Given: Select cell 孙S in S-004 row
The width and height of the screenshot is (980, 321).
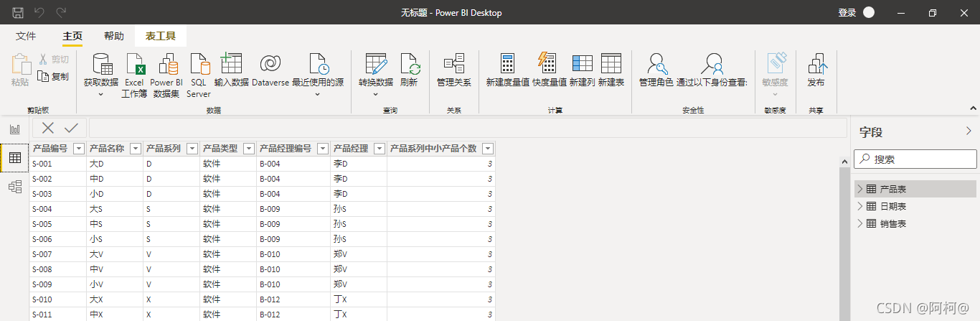Looking at the screenshot, I should tap(359, 209).
